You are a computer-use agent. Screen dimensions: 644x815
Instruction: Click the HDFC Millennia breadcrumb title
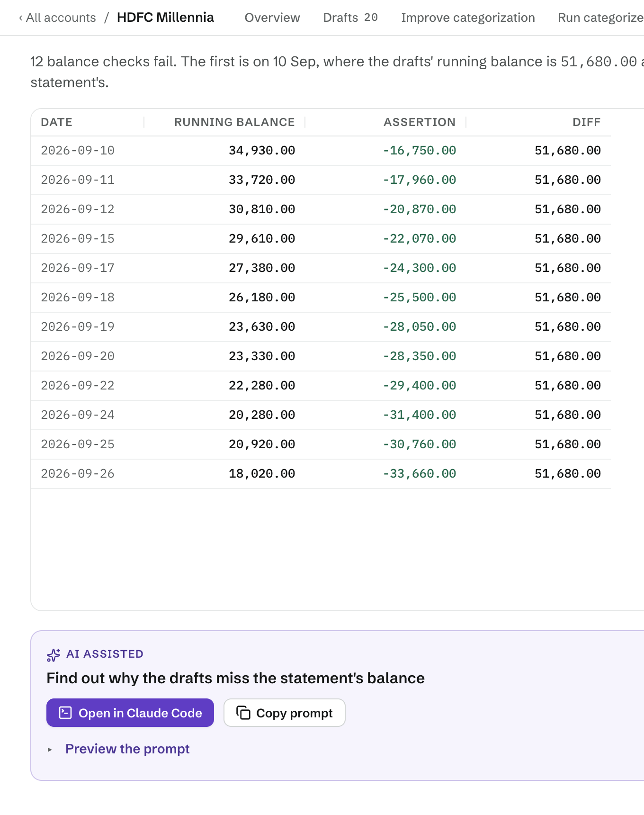(x=165, y=18)
